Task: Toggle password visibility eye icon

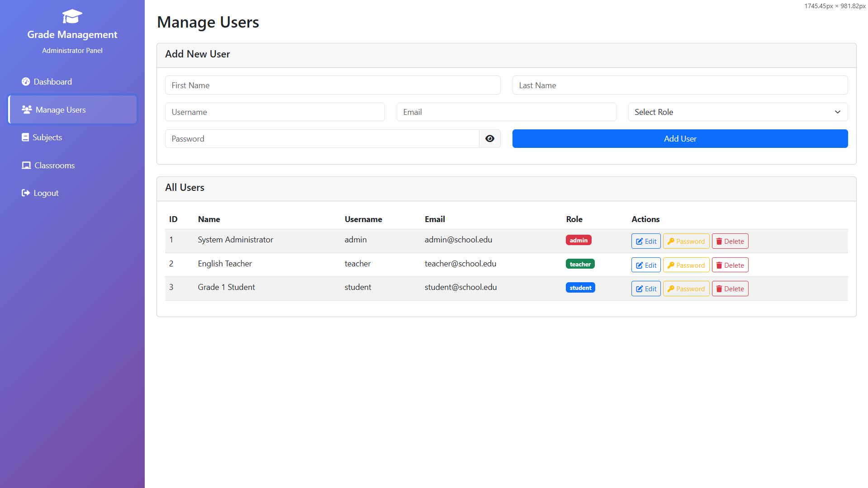Action: coord(489,139)
